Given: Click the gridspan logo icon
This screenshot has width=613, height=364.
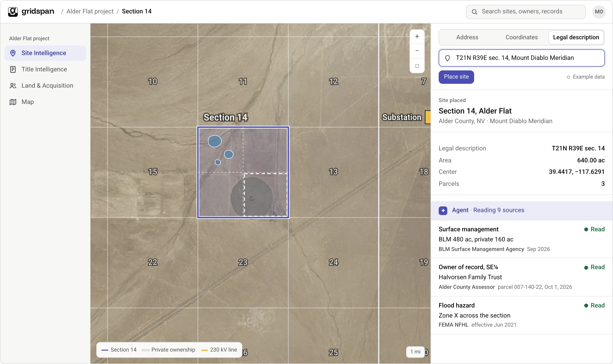Looking at the screenshot, I should pyautogui.click(x=13, y=11).
